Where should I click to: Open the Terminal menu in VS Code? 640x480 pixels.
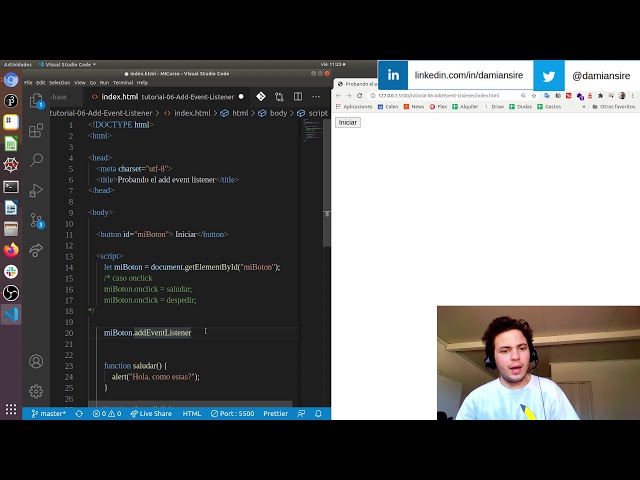(x=123, y=82)
